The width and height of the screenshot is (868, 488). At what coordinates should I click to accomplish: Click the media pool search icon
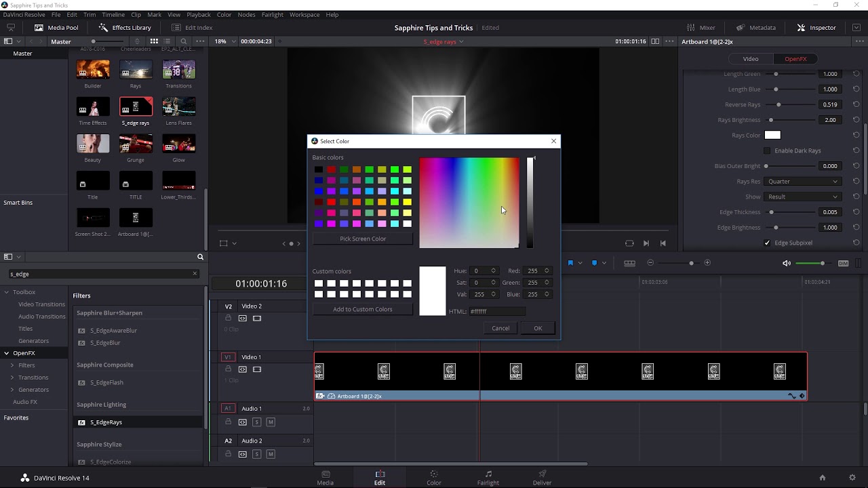(x=183, y=41)
